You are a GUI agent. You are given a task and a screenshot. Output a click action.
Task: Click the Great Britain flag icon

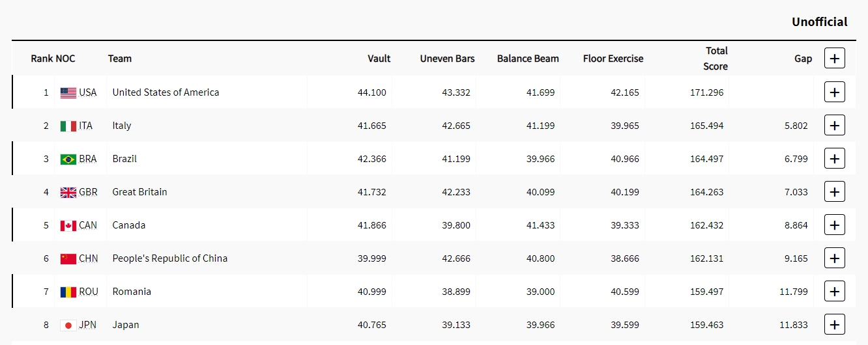pyautogui.click(x=68, y=193)
